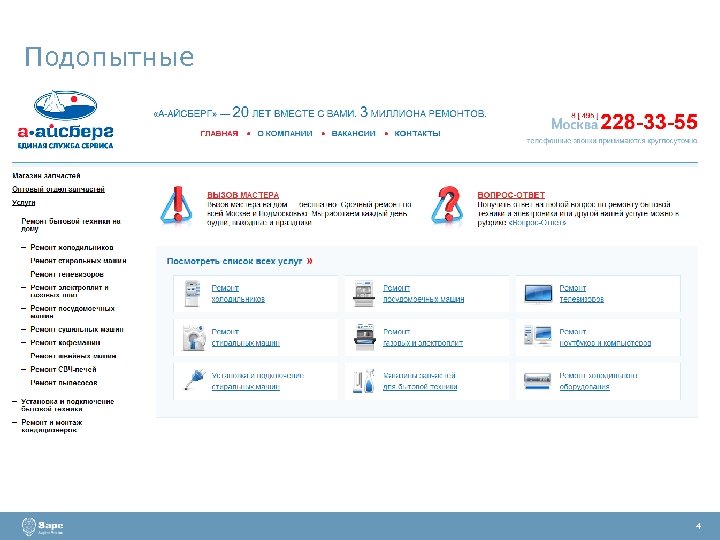Click the red question mark triangle icon
720x540 pixels.
(x=447, y=205)
